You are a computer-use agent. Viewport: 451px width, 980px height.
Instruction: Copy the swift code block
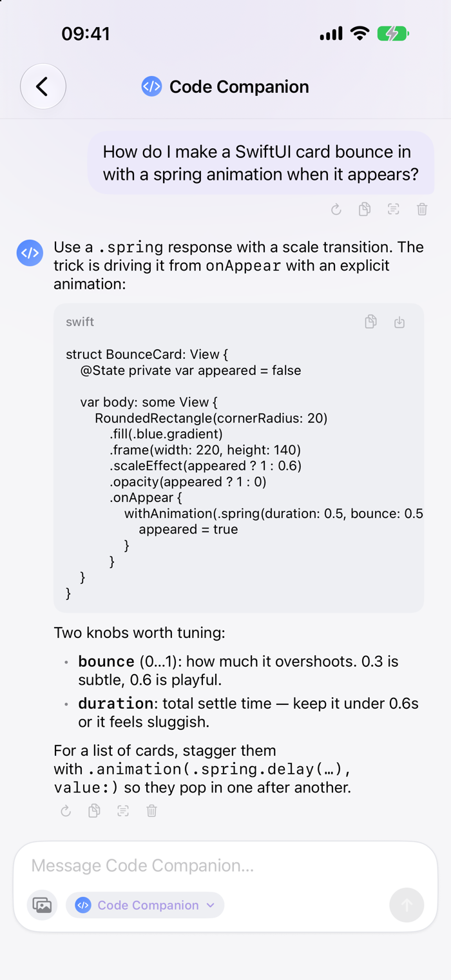click(370, 322)
